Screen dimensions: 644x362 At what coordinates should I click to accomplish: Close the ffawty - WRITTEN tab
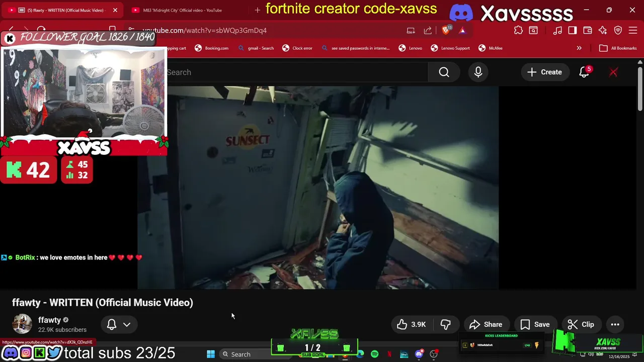click(115, 10)
